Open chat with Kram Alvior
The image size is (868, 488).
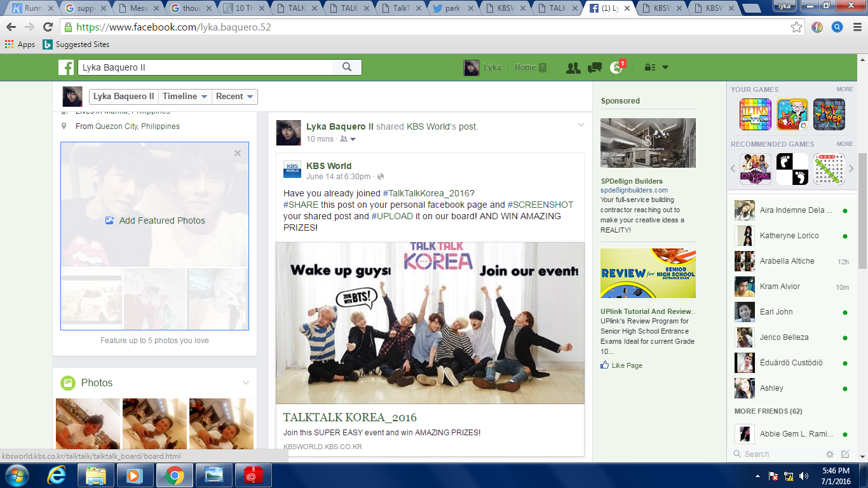click(x=791, y=287)
